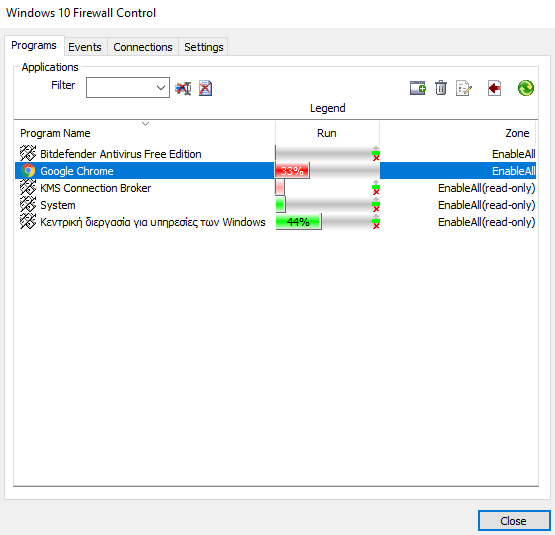Click the System row's green run bar
The width and height of the screenshot is (555, 535).
[280, 205]
